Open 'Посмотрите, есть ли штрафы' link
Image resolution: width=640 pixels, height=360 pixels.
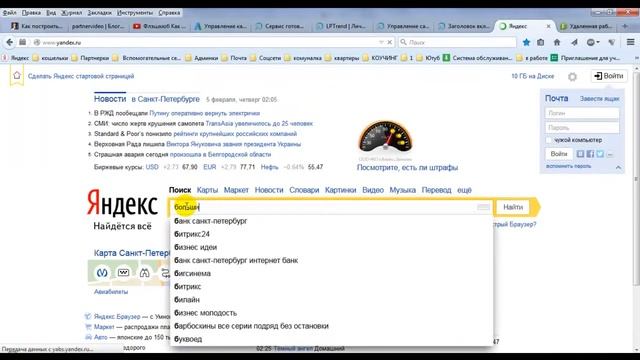pyautogui.click(x=407, y=167)
